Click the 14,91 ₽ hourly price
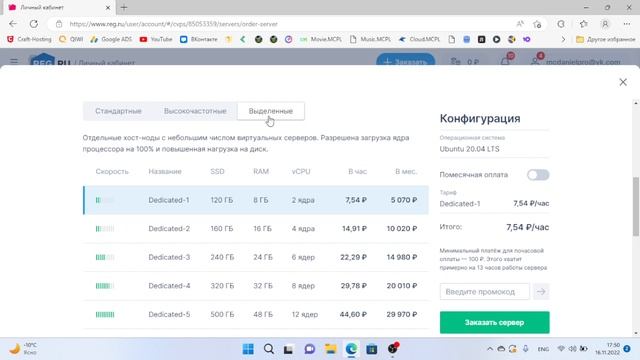 pyautogui.click(x=354, y=229)
